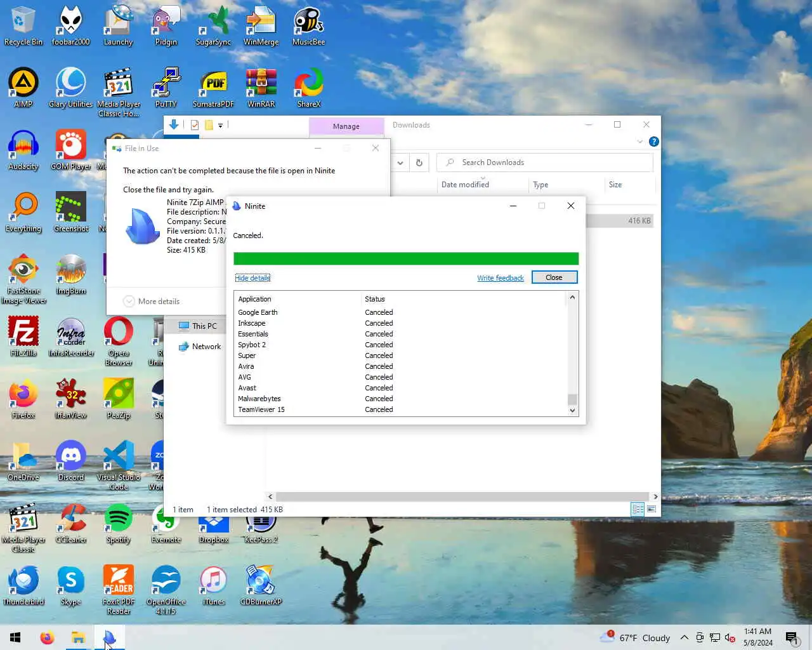Open the FileZilla desktop shortcut

(23, 336)
